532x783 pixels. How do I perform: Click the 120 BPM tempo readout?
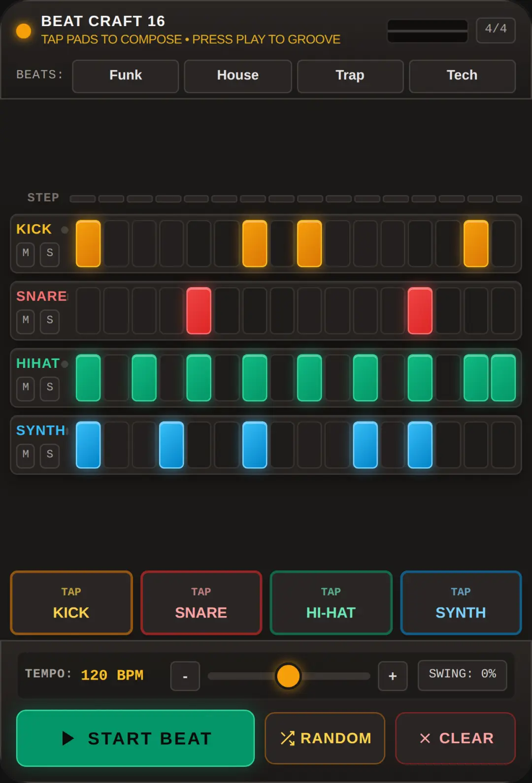coord(112,675)
